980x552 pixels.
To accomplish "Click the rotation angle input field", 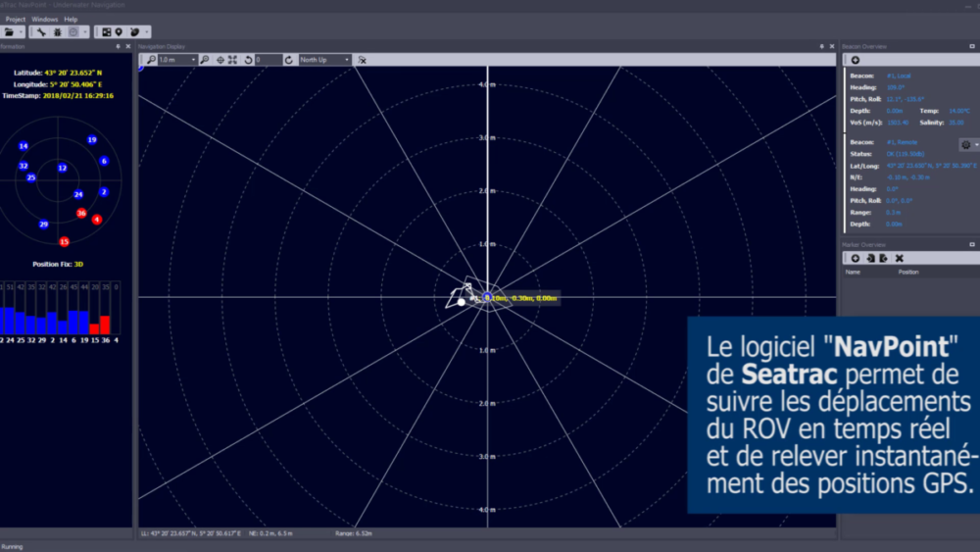I will click(x=269, y=60).
